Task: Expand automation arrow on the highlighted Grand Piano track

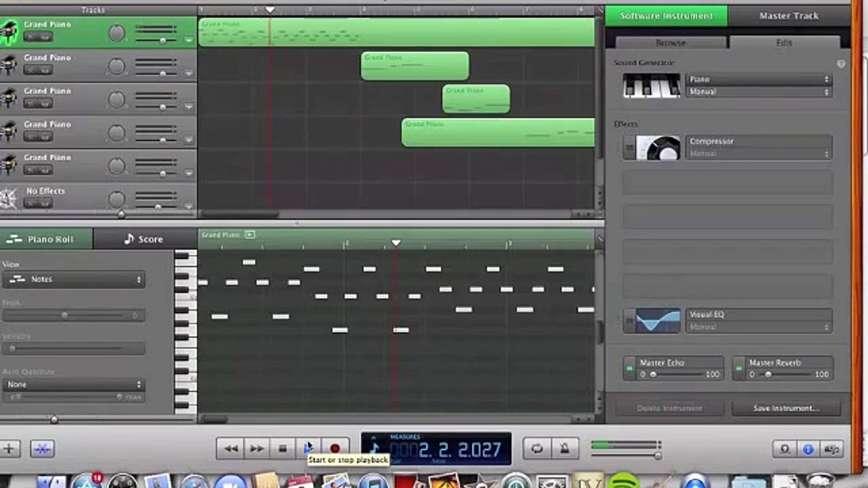Action: tap(189, 41)
